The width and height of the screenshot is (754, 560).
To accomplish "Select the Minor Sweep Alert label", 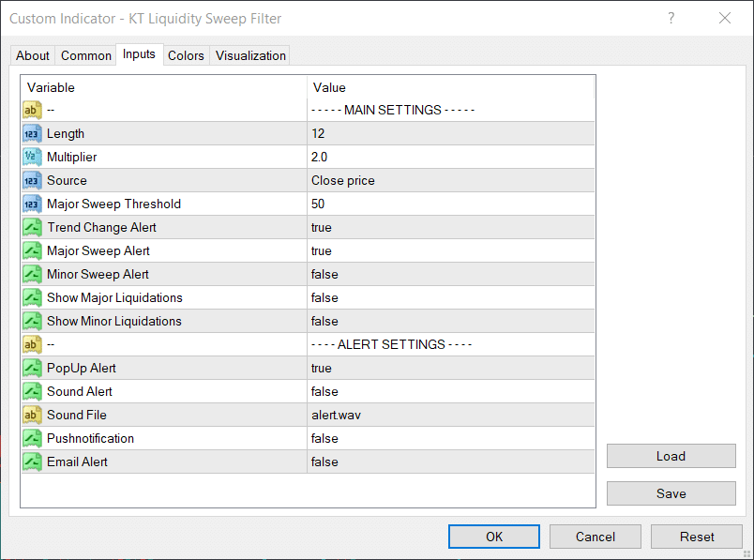I will pos(98,274).
